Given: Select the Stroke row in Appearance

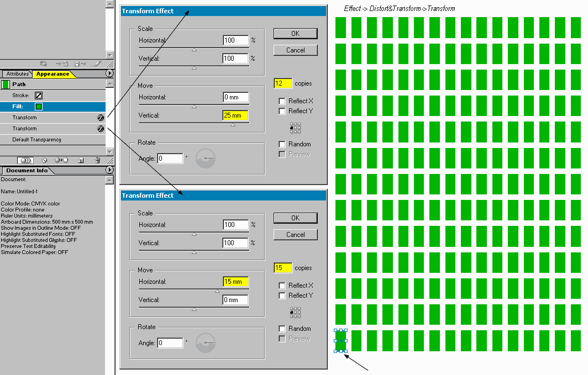Looking at the screenshot, I should (x=53, y=96).
